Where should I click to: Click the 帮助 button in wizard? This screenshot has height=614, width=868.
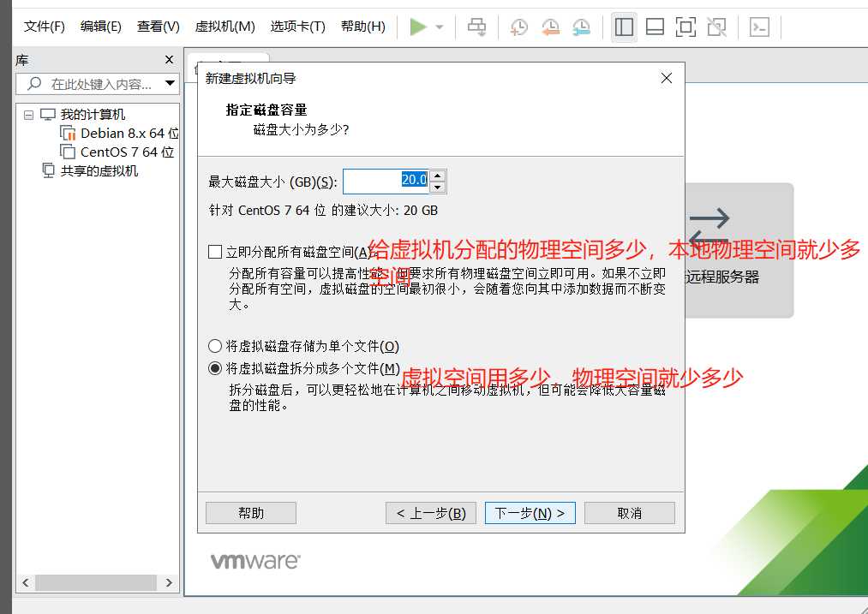pyautogui.click(x=251, y=513)
